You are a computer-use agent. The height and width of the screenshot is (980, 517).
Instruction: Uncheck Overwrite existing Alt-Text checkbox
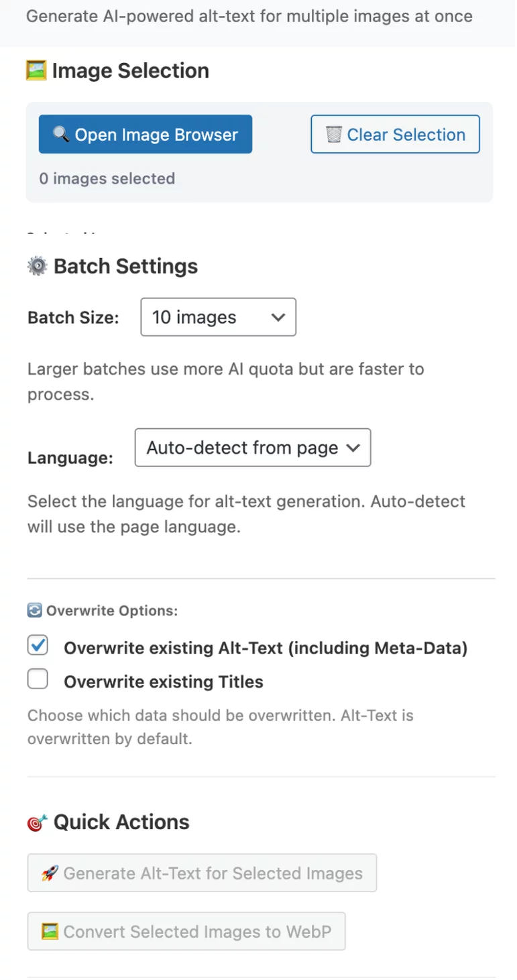pos(38,646)
